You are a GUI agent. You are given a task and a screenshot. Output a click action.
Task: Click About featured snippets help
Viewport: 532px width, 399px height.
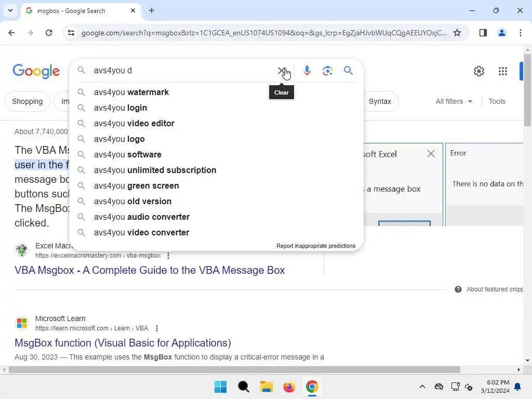pyautogui.click(x=488, y=289)
